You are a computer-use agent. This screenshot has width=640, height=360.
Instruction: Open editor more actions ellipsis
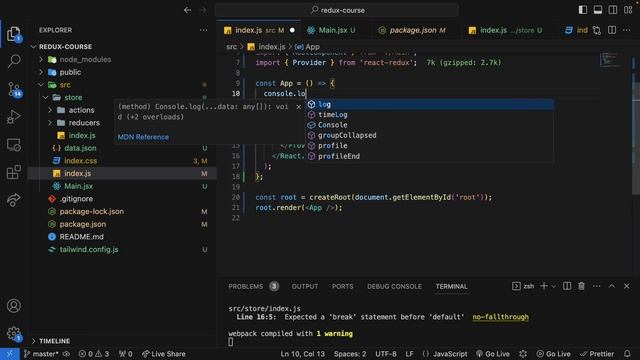[627, 30]
